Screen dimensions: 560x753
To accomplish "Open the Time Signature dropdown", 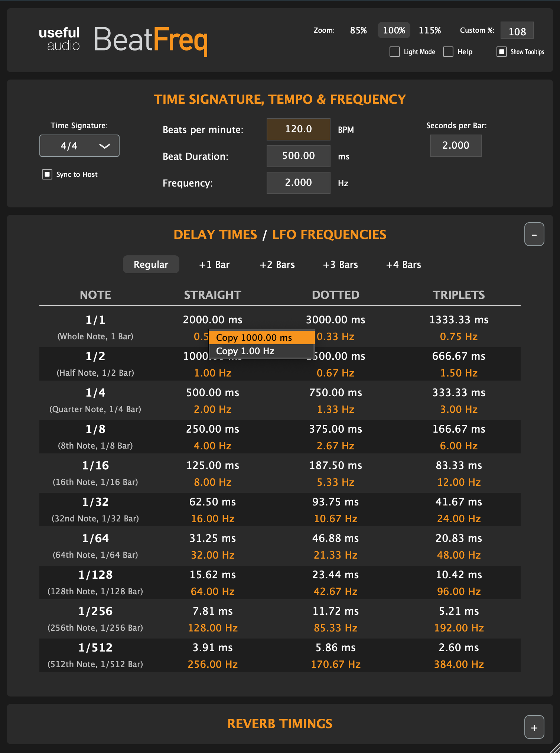I will (79, 146).
